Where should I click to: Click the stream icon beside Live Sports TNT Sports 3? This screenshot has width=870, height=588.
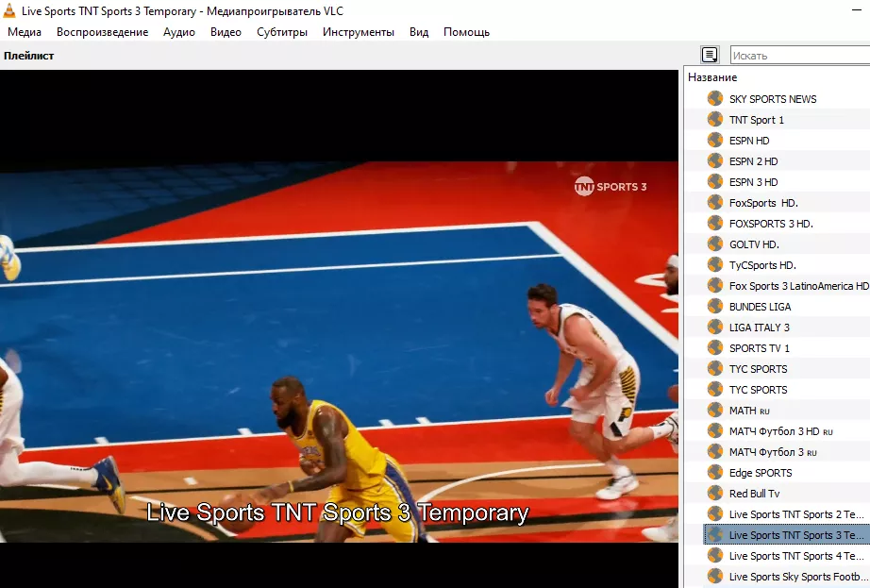pos(715,535)
